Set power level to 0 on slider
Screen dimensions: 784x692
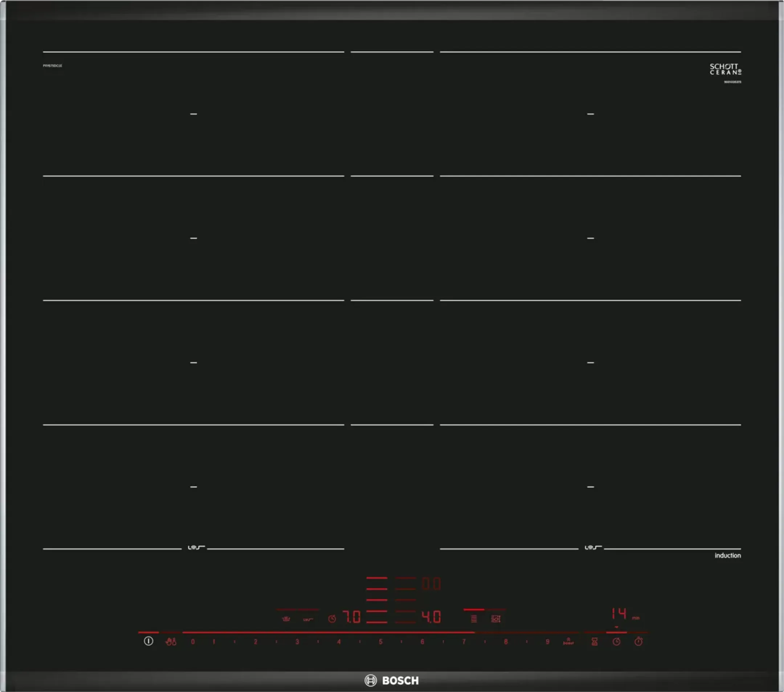193,642
